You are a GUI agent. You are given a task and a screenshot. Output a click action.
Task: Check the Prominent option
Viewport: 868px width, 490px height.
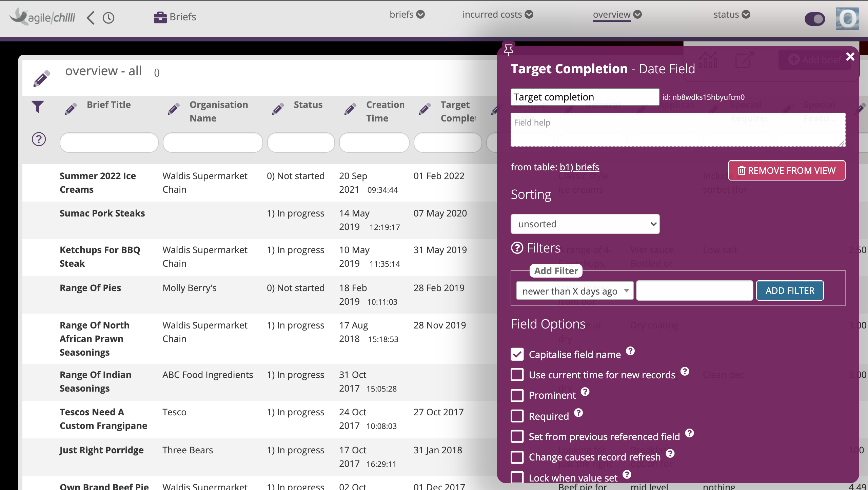coord(517,395)
